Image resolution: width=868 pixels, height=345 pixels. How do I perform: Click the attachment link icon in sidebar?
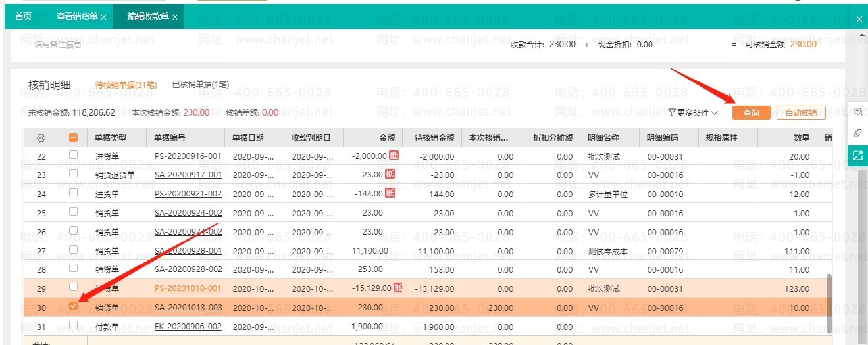click(857, 133)
